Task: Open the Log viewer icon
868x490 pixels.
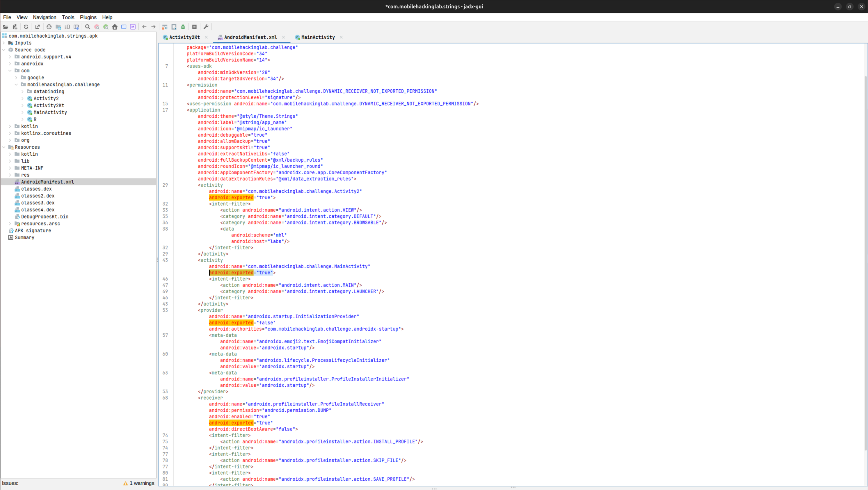Action: coord(194,27)
